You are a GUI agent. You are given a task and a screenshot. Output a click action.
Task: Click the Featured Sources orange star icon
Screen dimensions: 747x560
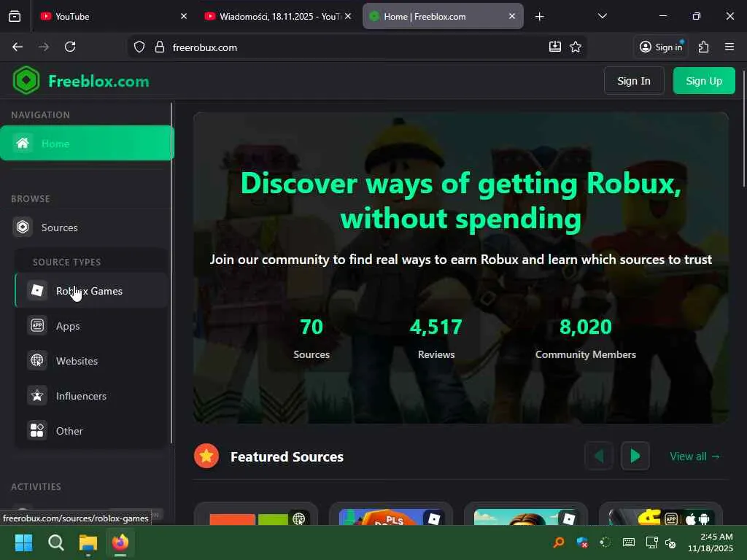tap(206, 456)
